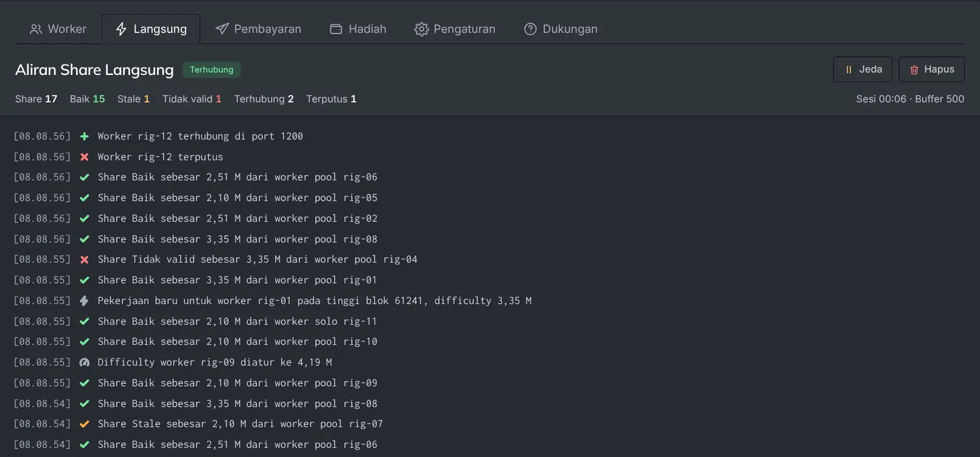This screenshot has width=980, height=457.
Task: Open the Worker tab
Action: click(58, 29)
